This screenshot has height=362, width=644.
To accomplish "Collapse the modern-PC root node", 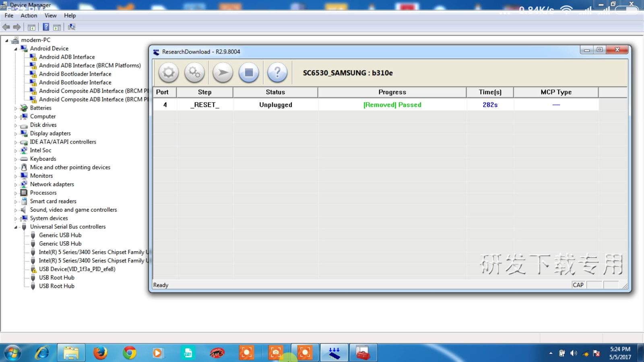I will tap(7, 40).
